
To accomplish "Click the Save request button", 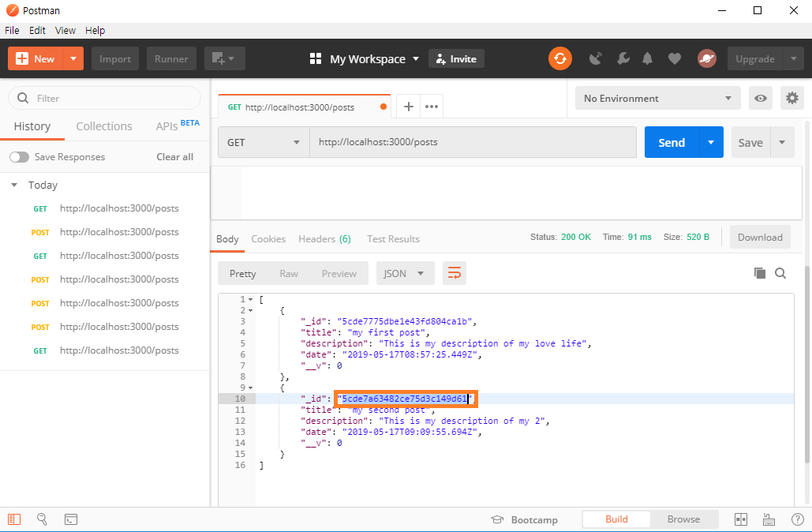I will pos(750,142).
